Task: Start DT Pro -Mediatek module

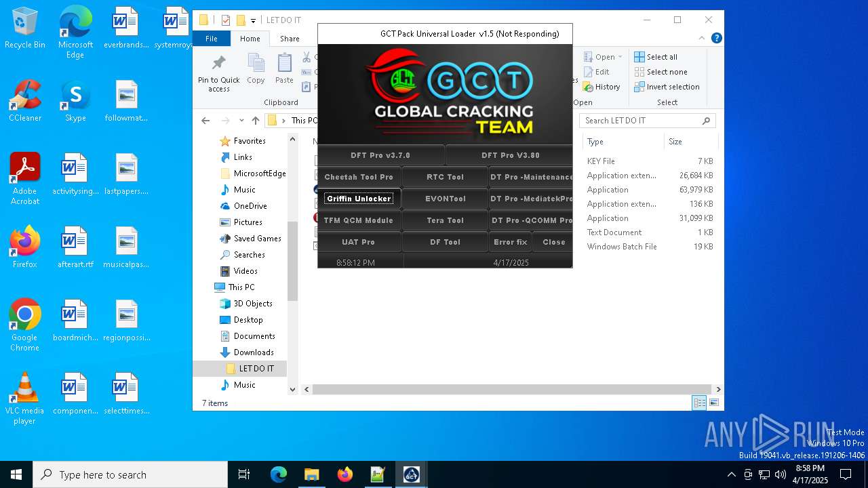Action: [x=531, y=199]
